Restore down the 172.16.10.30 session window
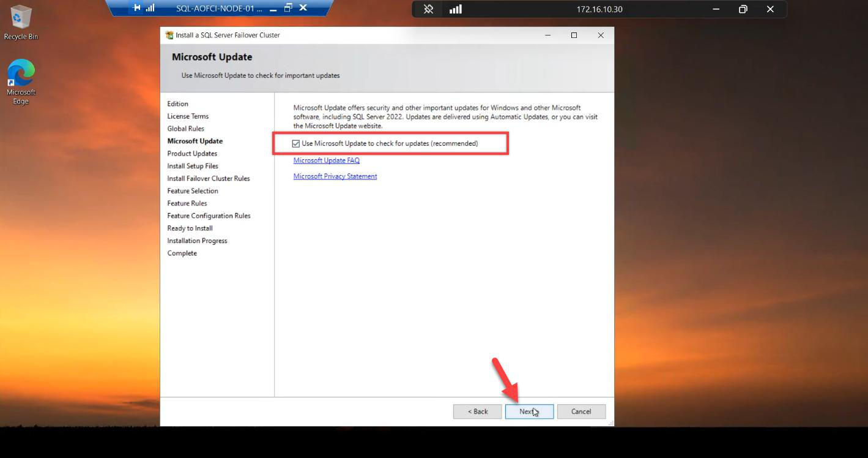This screenshot has height=458, width=868. [x=743, y=9]
